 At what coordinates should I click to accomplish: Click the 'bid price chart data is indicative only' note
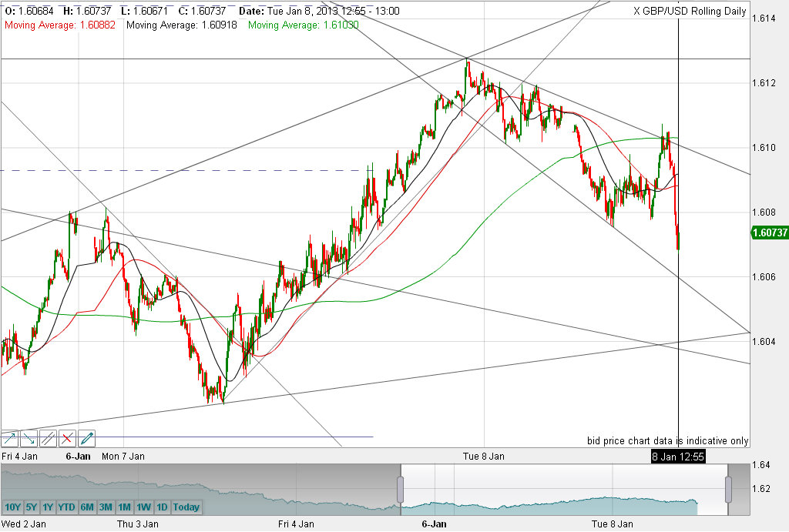[x=668, y=441]
